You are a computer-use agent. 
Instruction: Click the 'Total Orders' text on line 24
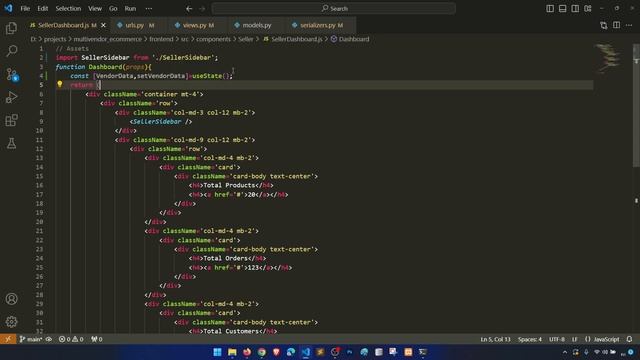pos(226,258)
